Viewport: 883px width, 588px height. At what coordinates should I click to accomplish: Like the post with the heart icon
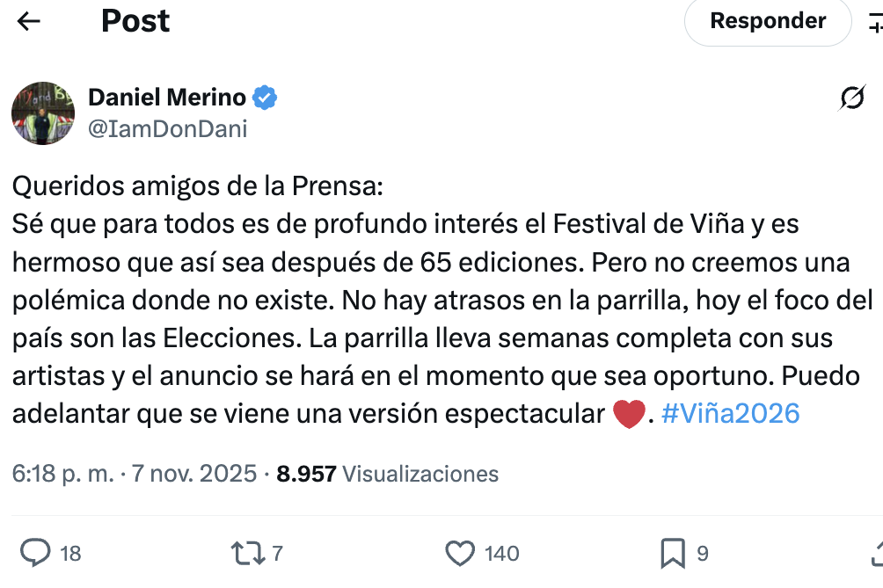[x=459, y=554]
